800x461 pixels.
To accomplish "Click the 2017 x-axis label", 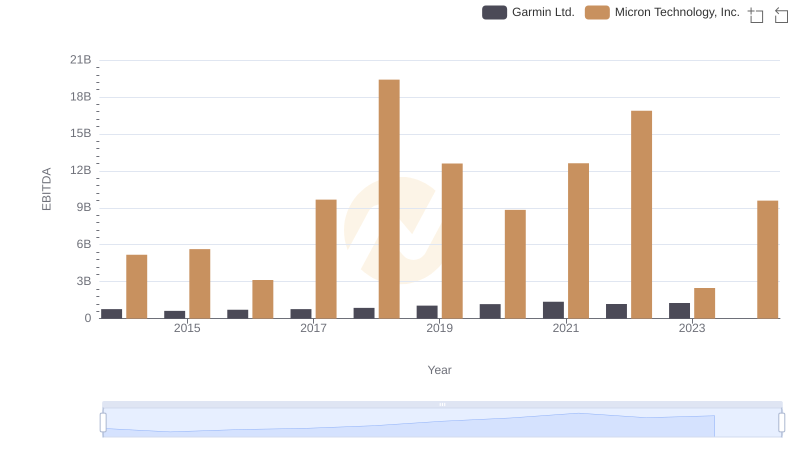I will (313, 328).
